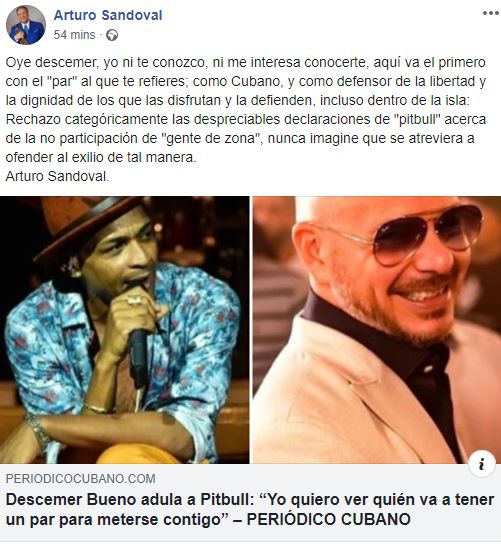Click the "Arturo Sandoval." signature line in post
The image size is (501, 549).
(57, 176)
